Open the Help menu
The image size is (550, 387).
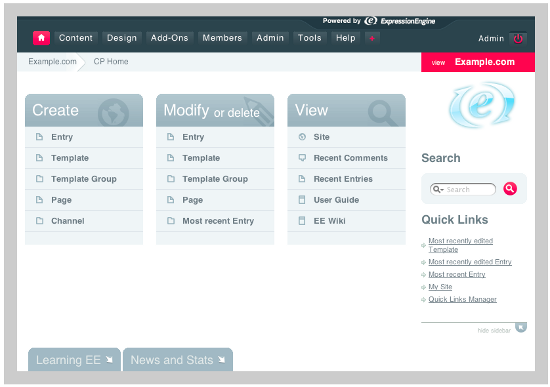(x=346, y=38)
